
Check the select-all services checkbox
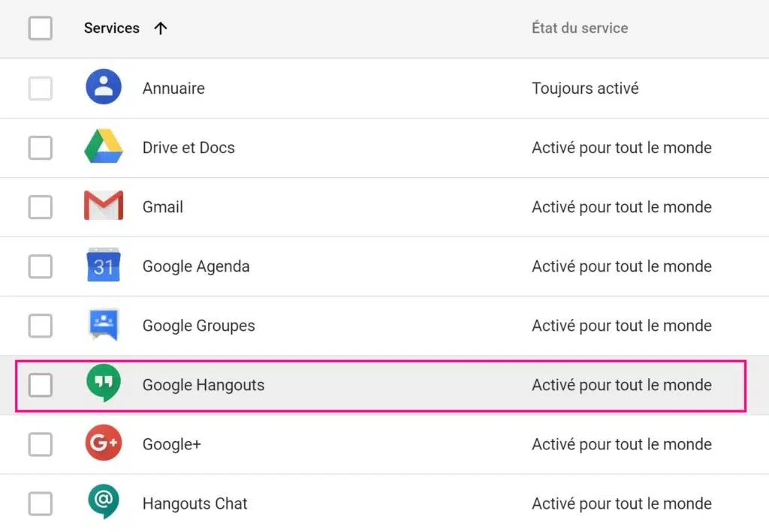pyautogui.click(x=41, y=29)
